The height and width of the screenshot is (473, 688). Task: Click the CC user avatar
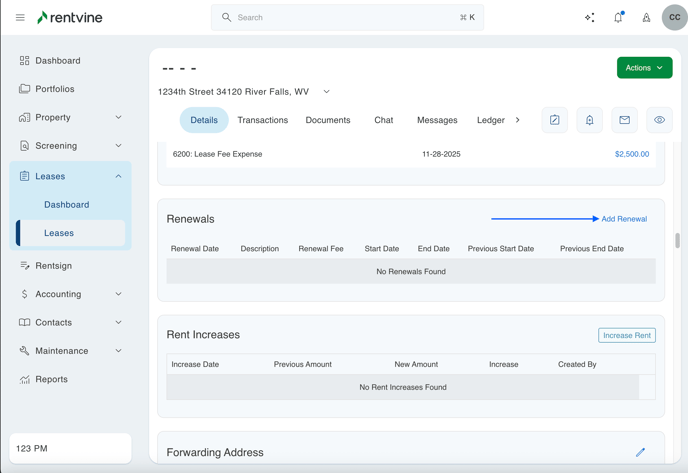click(x=674, y=18)
